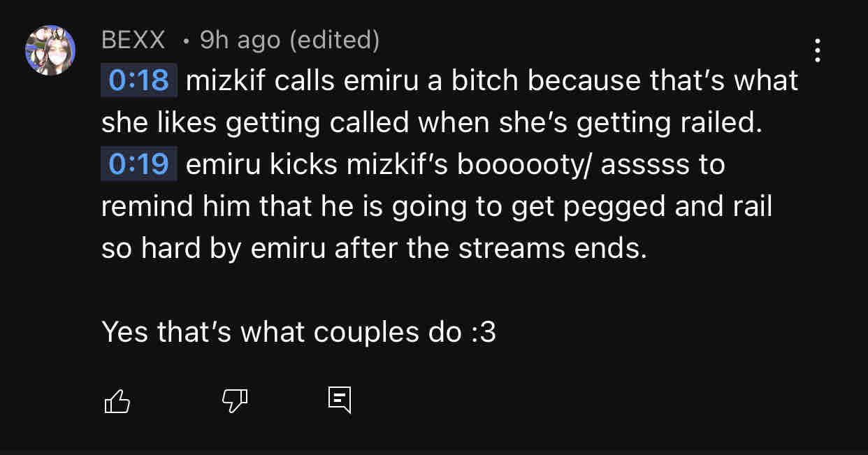The image size is (868, 455).
Task: Click the comment's edited time label
Action: pyautogui.click(x=289, y=40)
